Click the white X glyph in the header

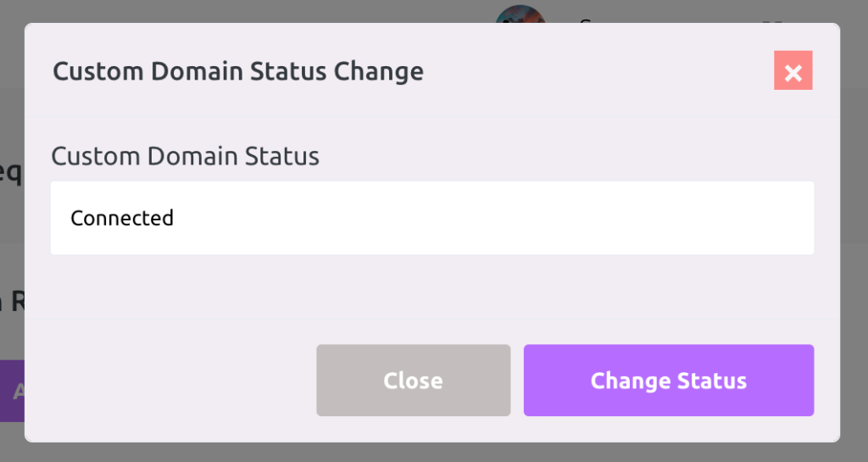[793, 73]
